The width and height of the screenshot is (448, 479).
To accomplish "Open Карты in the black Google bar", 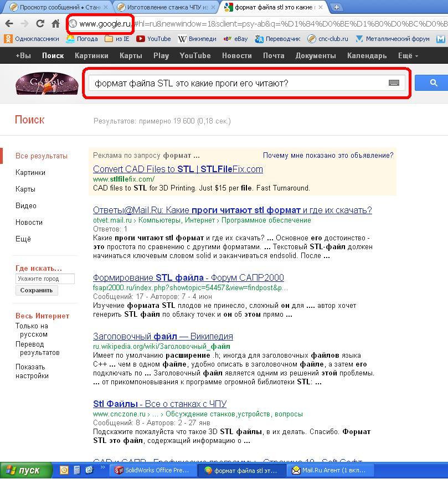I will tap(131, 55).
